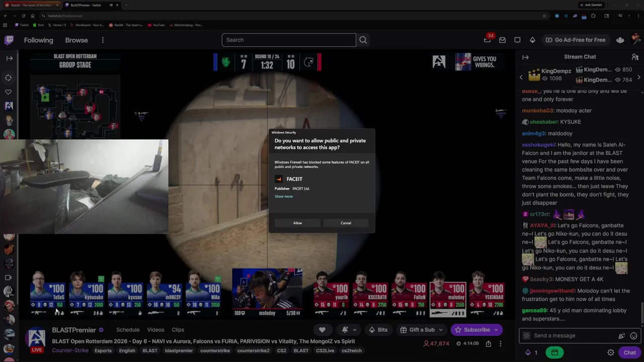Select the Esports tag
Screen dimensions: 644x362
pos(103,350)
